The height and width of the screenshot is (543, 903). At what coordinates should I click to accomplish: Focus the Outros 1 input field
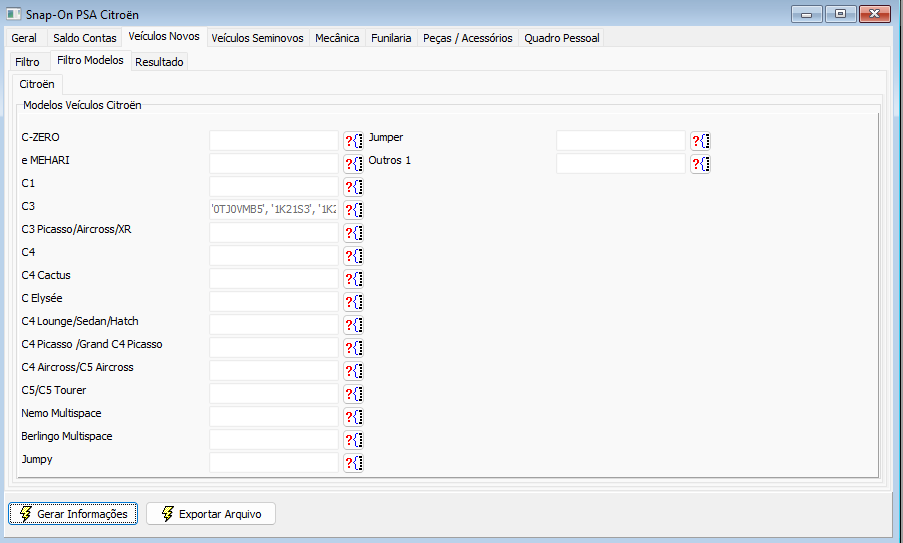621,164
